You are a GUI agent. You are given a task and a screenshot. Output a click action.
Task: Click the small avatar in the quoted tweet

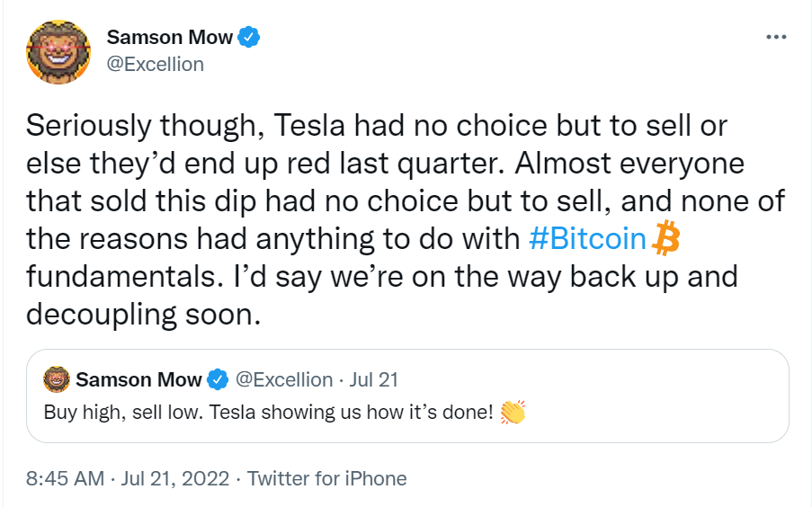point(57,379)
